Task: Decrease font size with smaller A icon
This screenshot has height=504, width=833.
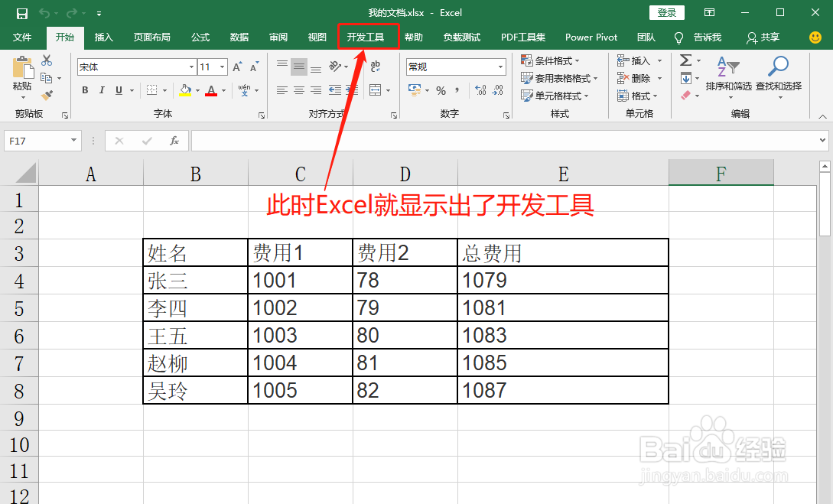Action: [x=254, y=67]
